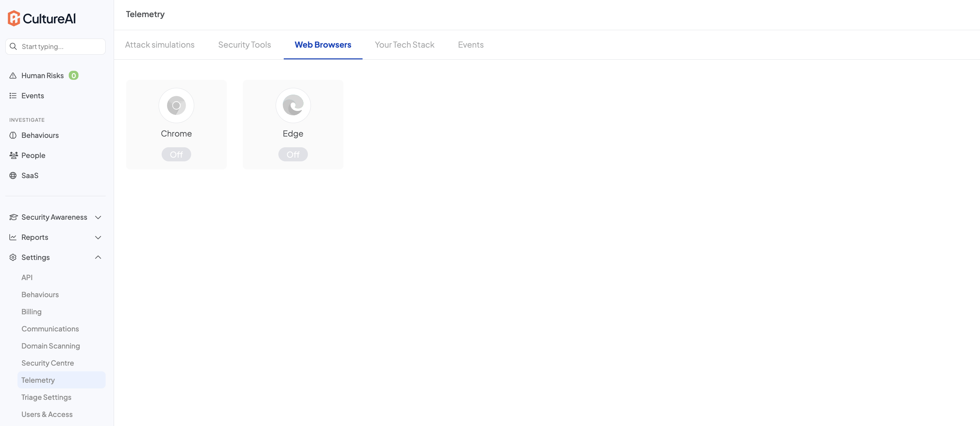Viewport: 980px width, 426px height.
Task: Click the Security Awareness graduation cap icon
Action: (x=13, y=217)
